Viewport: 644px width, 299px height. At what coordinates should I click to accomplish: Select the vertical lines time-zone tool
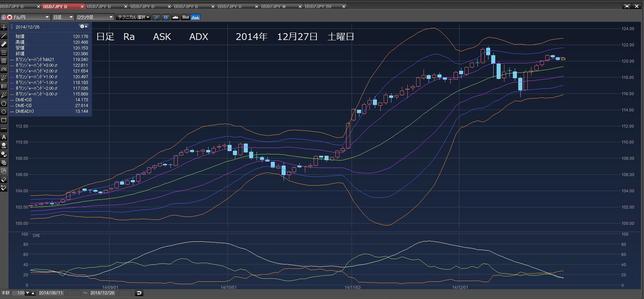tap(4, 86)
